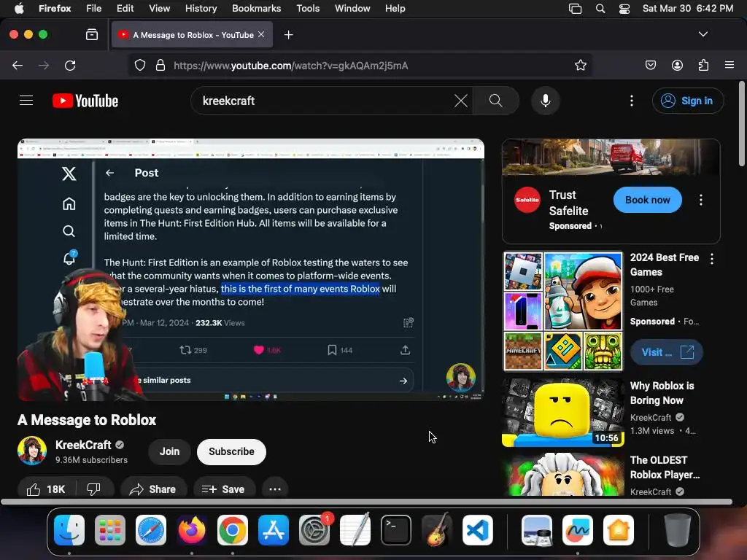Clear the kreekcraft search text
This screenshot has width=747, height=560.
(x=461, y=101)
